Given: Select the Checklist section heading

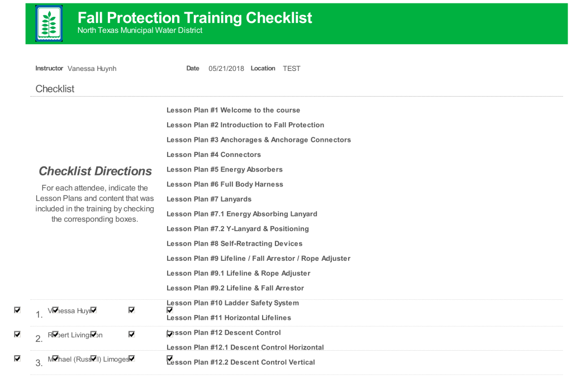Looking at the screenshot, I should coord(55,89).
